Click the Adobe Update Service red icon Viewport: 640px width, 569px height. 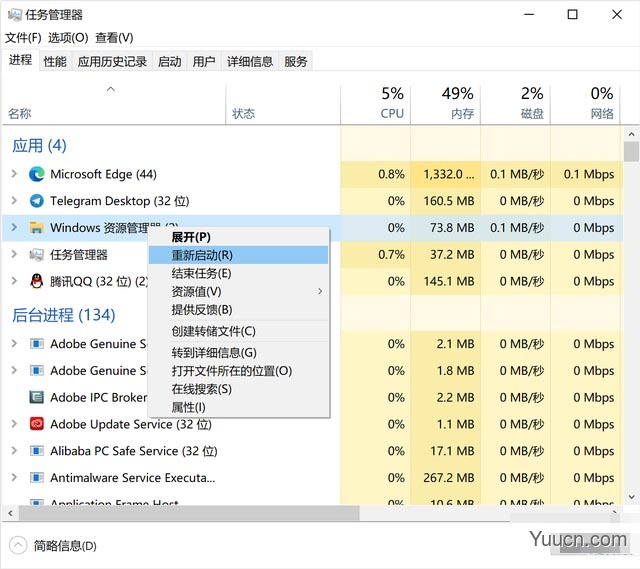click(x=36, y=424)
